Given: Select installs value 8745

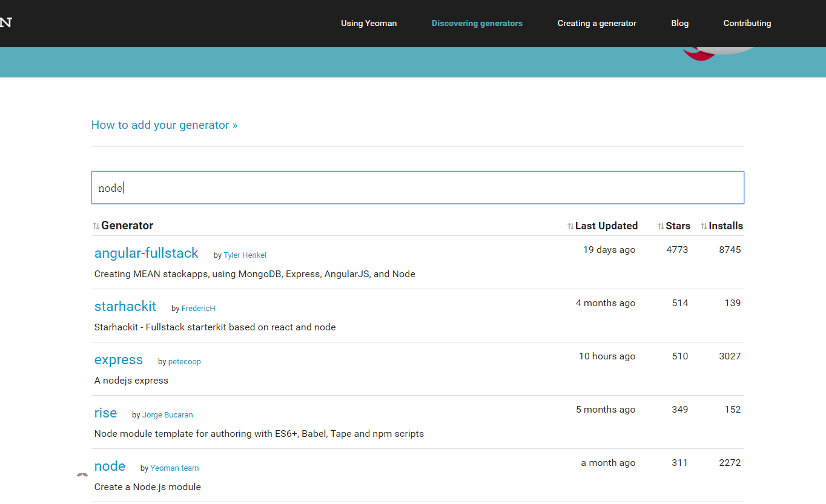Looking at the screenshot, I should tap(730, 250).
